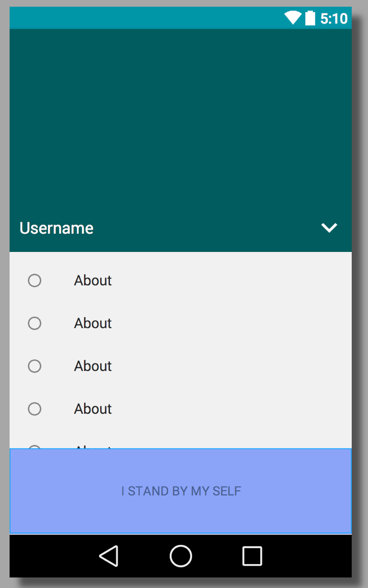Tap the Wi-Fi status icon
This screenshot has height=588, width=368.
[293, 18]
